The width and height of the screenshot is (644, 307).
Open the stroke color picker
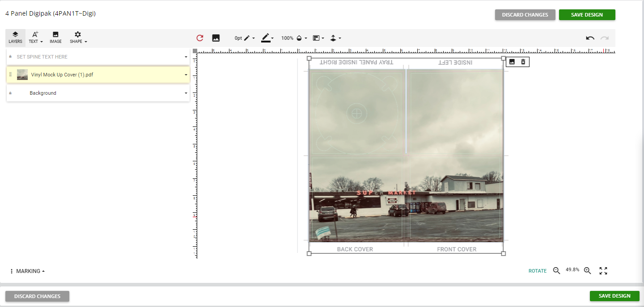click(267, 38)
